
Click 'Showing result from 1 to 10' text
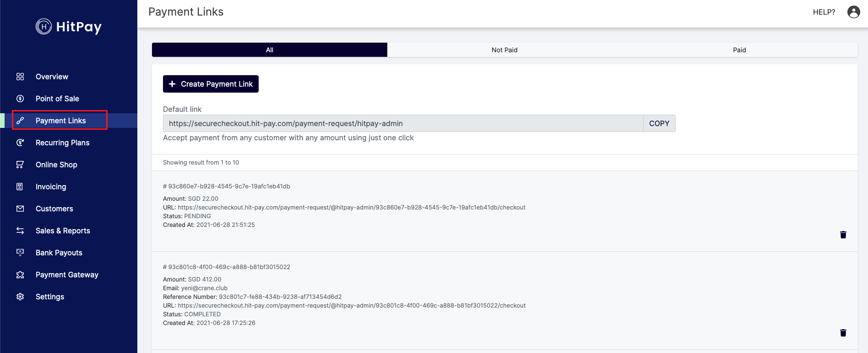(x=201, y=162)
